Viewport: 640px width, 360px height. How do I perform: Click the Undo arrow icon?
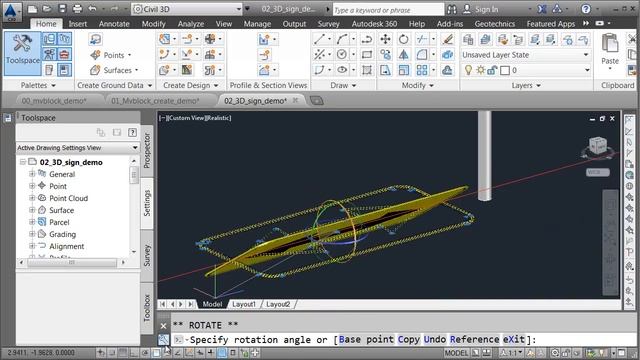point(93,9)
